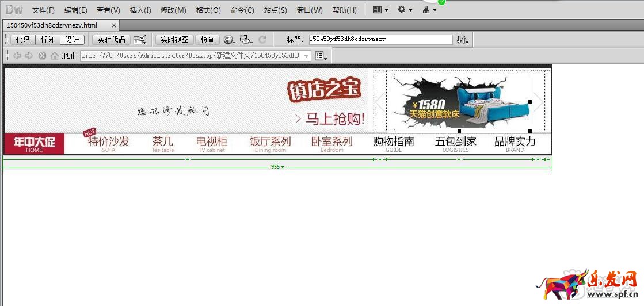Click the left carousel arrow beside bed image
Viewport: 644px width, 306px height.
(x=380, y=102)
